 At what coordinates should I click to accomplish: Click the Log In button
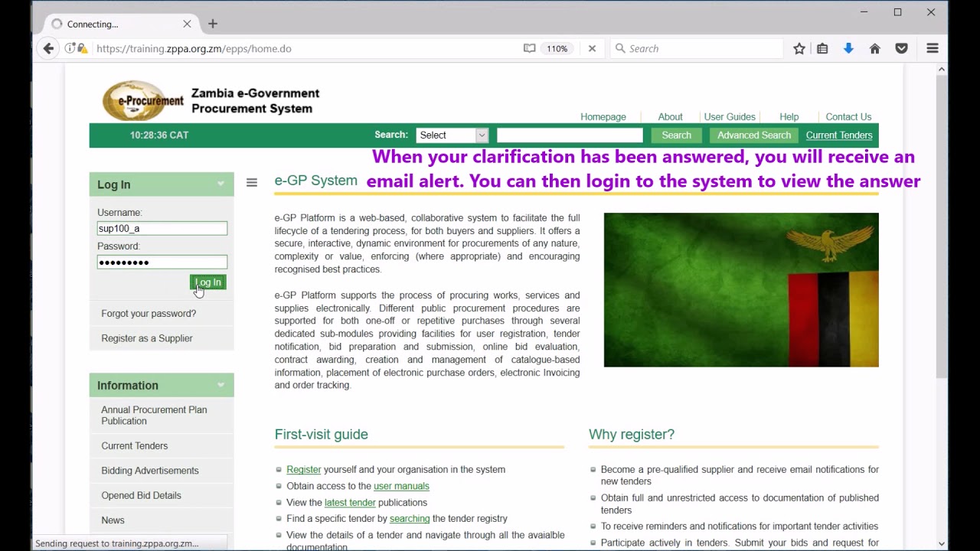[x=208, y=282]
